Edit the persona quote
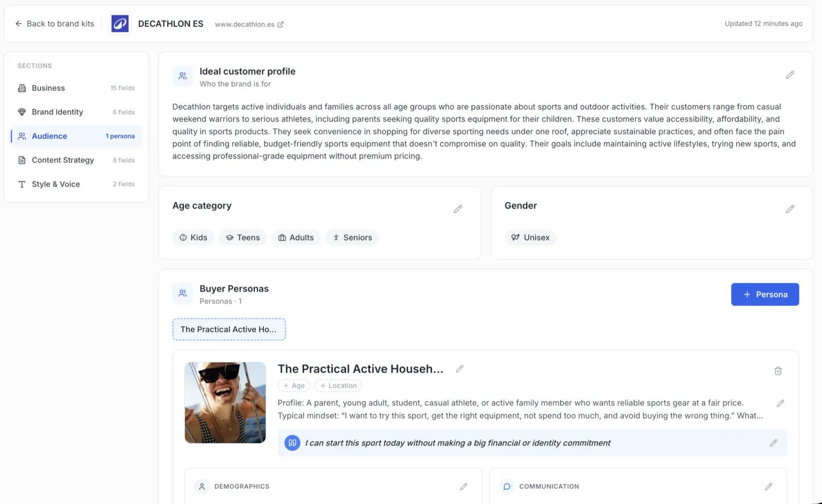 (774, 443)
